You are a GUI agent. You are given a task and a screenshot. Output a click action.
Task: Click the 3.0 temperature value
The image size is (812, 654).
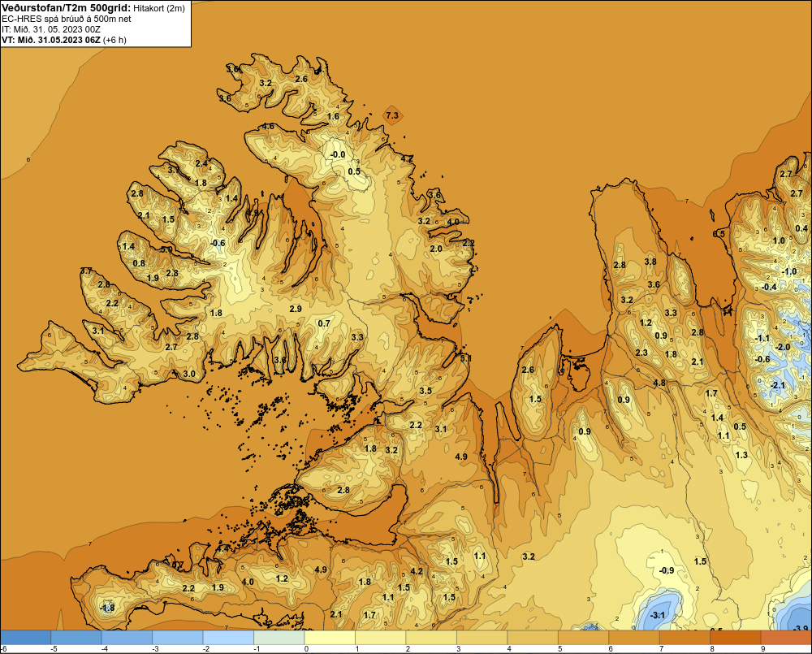pyautogui.click(x=189, y=374)
